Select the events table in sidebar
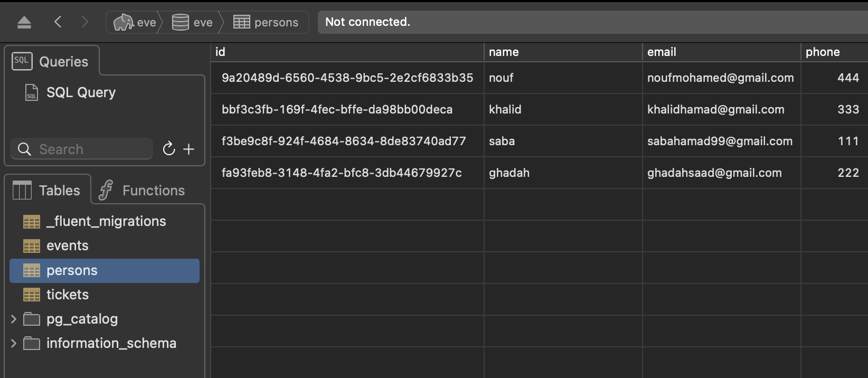Screen dimensions: 868x378 coord(67,245)
